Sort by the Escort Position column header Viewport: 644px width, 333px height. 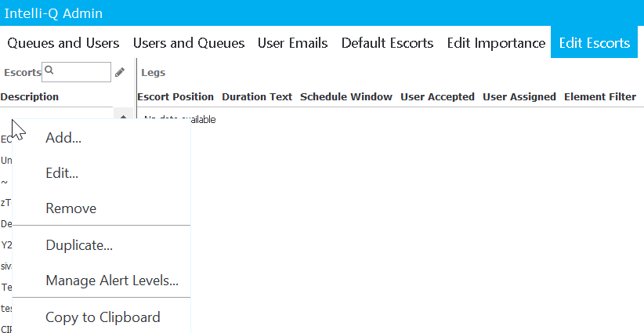pos(175,97)
